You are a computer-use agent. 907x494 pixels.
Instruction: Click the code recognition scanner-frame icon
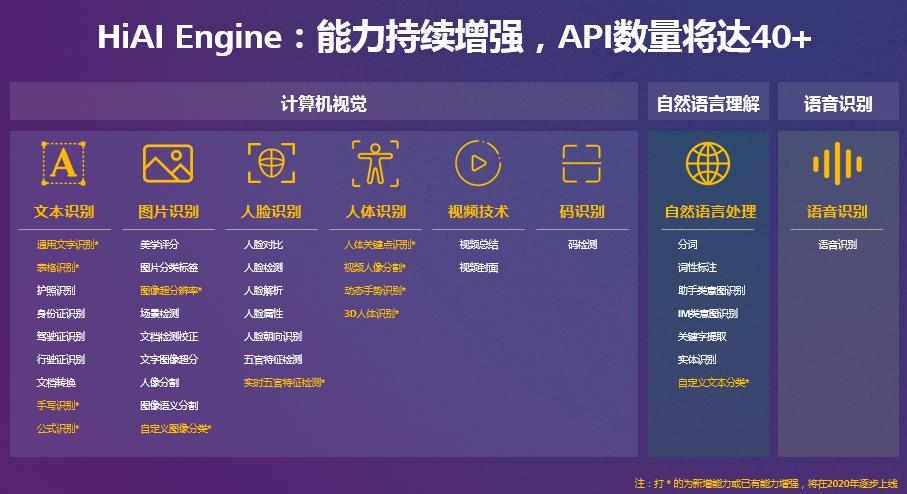581,164
